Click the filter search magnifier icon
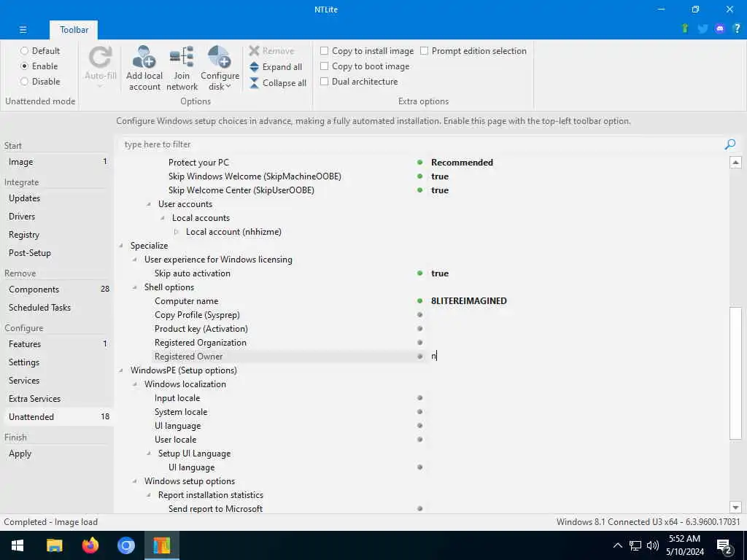This screenshot has width=747, height=560. [729, 144]
